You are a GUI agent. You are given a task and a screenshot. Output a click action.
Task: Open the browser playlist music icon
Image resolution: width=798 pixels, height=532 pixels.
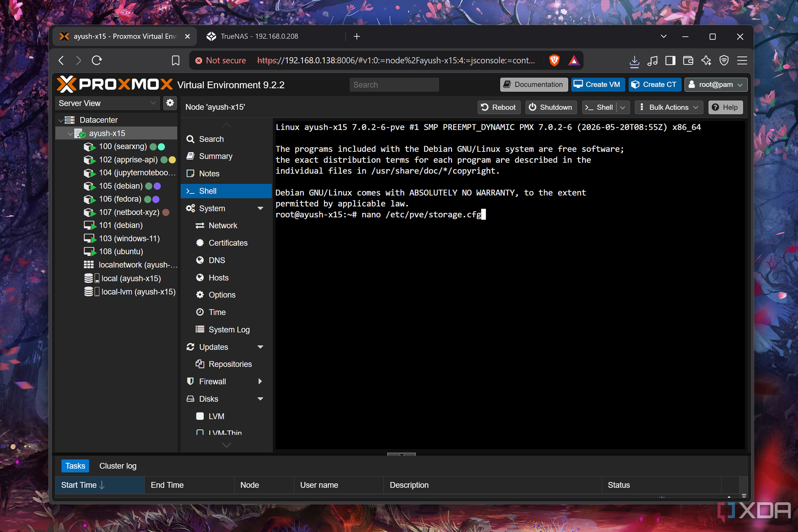(652, 61)
